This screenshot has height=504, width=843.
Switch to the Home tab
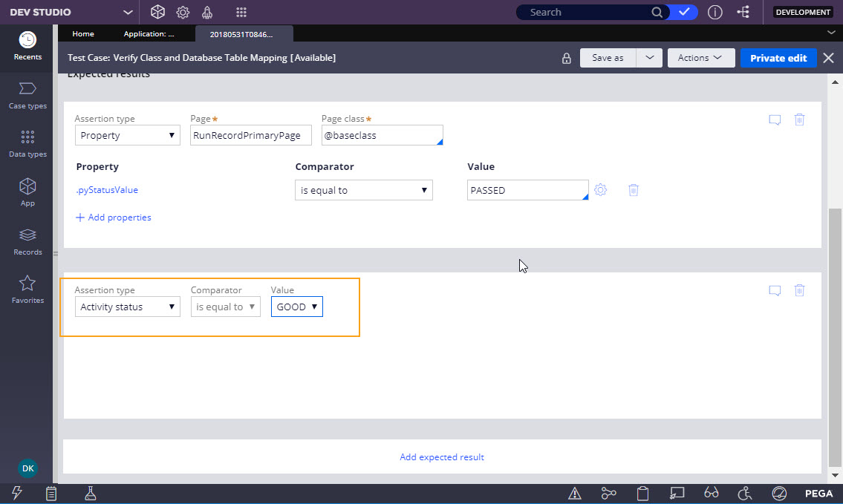pyautogui.click(x=83, y=34)
